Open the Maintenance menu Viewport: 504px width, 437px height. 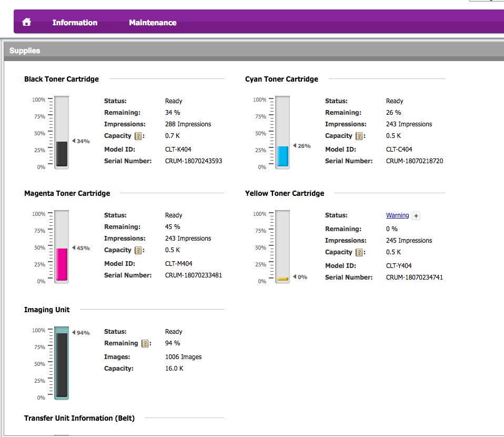coord(153,23)
